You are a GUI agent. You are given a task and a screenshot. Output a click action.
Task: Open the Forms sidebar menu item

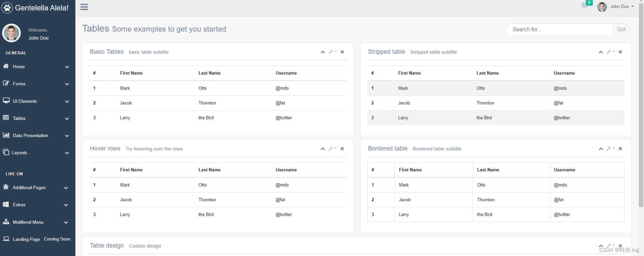38,84
